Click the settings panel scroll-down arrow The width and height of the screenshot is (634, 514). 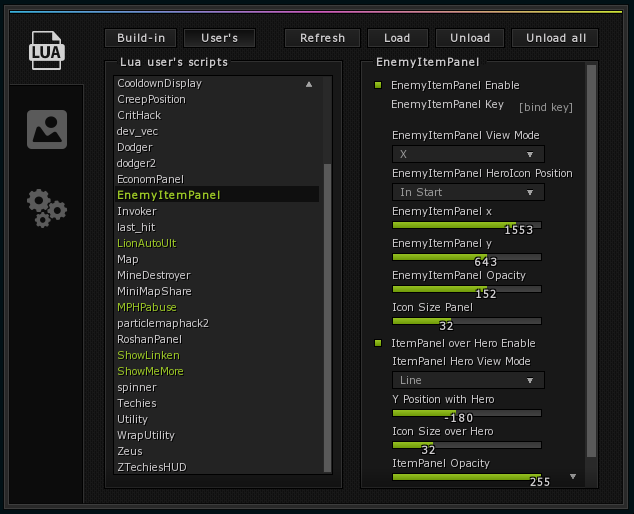[573, 476]
